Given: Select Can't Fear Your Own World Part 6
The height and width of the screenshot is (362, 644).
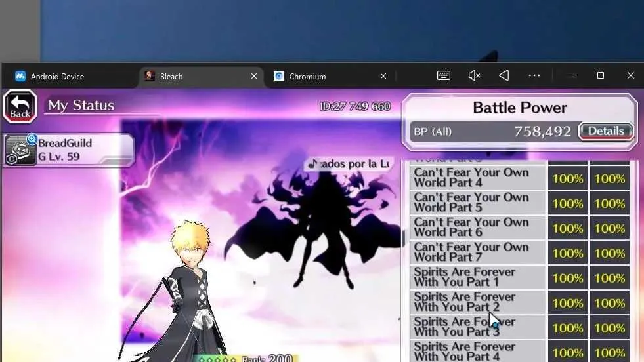Looking at the screenshot, I should [477, 228].
